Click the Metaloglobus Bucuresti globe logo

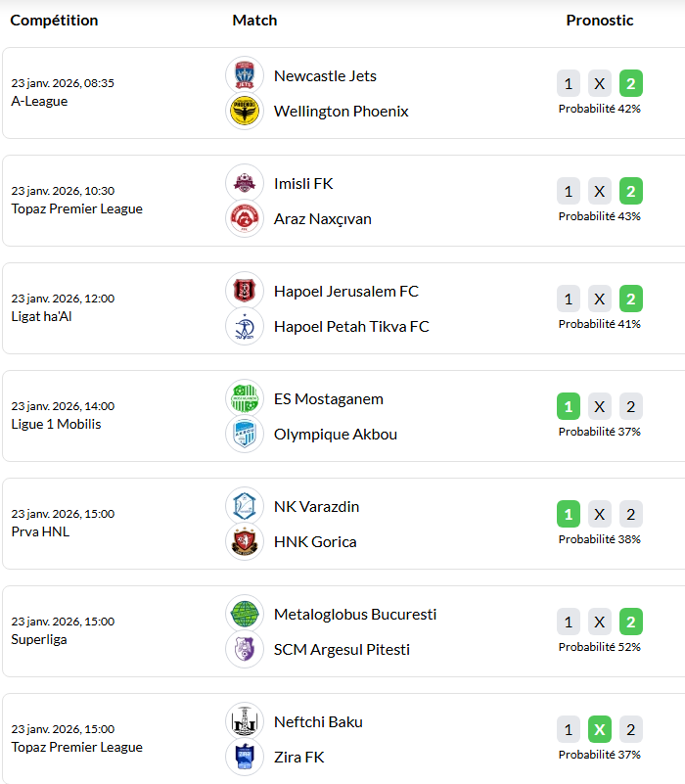245,614
